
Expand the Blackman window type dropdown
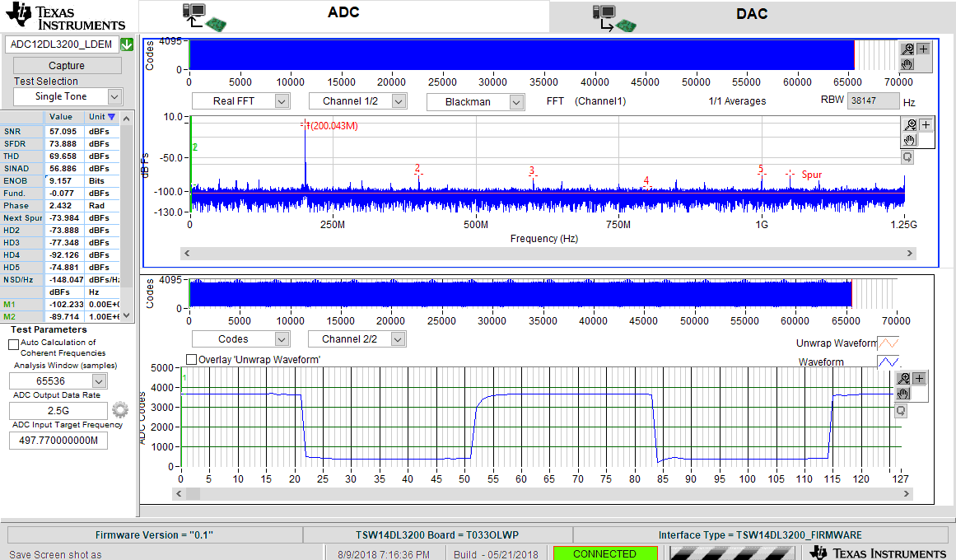tap(516, 102)
